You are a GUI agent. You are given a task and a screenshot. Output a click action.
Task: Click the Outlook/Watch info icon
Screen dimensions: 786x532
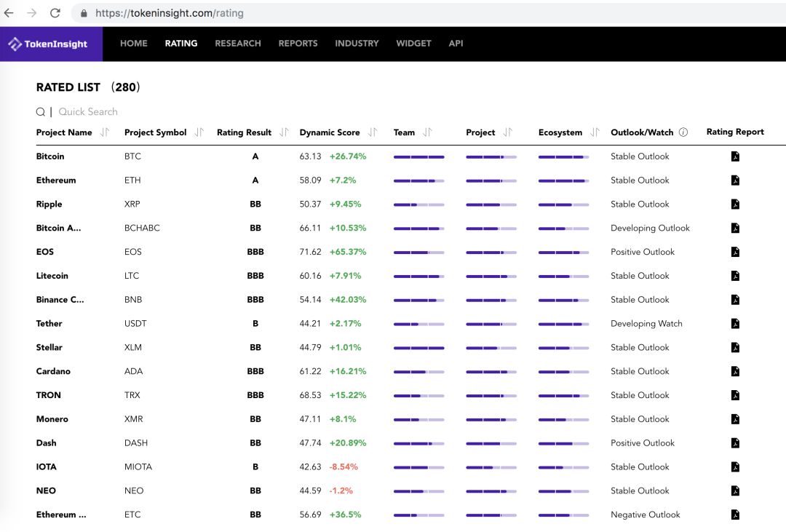pos(683,132)
